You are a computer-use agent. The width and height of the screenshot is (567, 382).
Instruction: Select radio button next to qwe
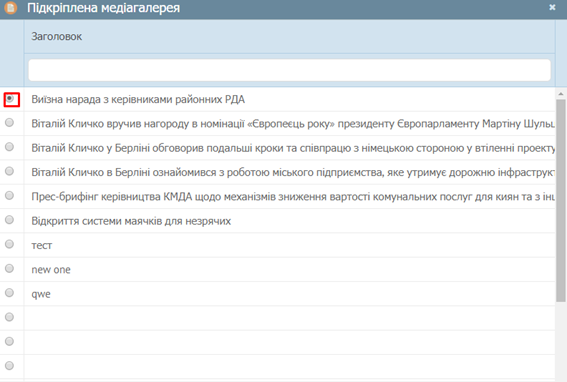click(x=9, y=293)
